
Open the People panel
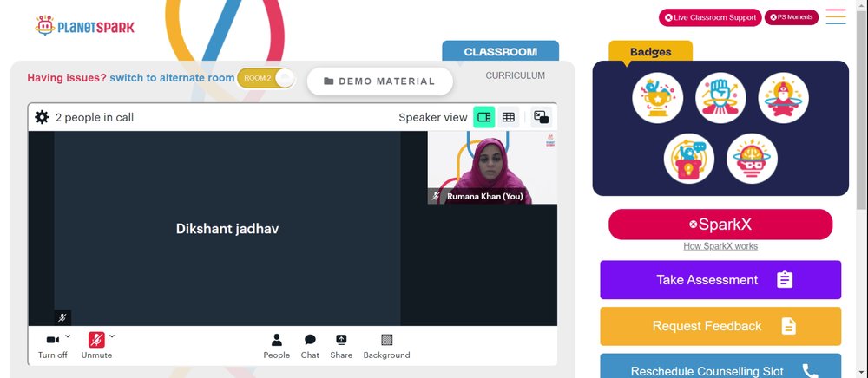[x=276, y=347]
